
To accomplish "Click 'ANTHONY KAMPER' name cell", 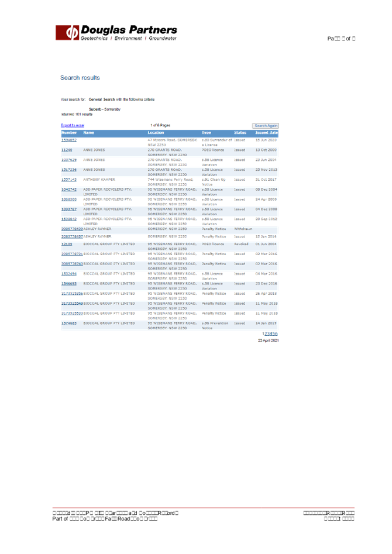I will tap(99, 180).
